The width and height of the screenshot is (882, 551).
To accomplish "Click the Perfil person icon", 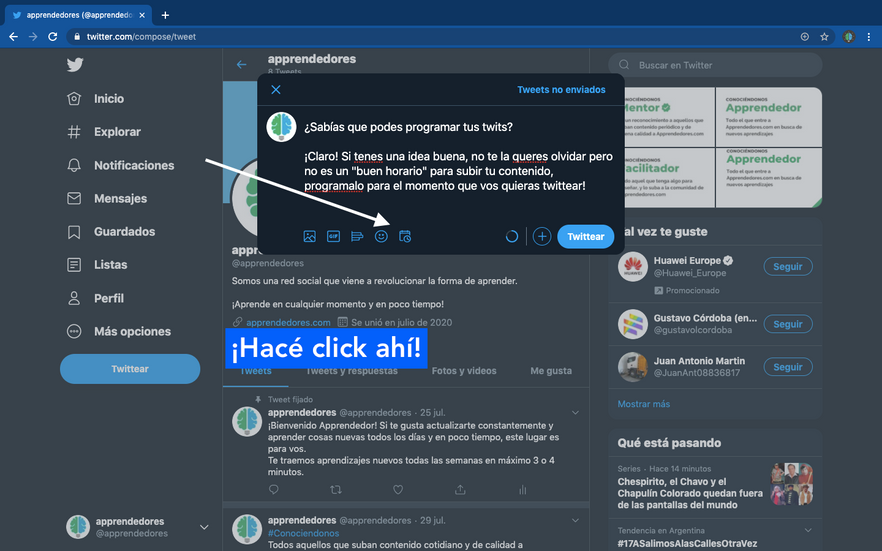I will 74,298.
